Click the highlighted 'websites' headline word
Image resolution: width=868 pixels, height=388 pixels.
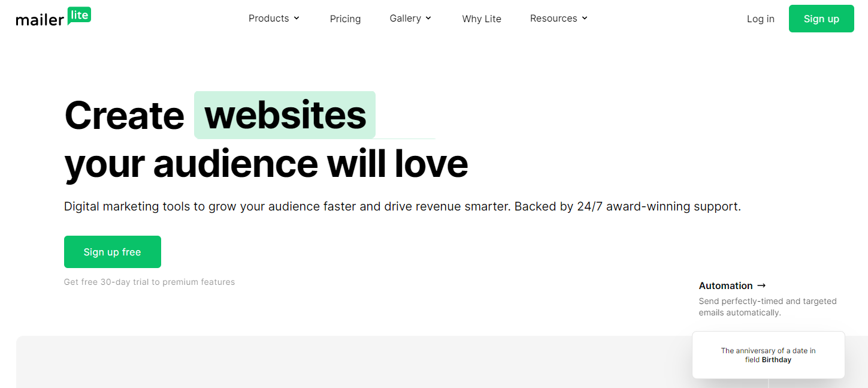click(x=285, y=115)
